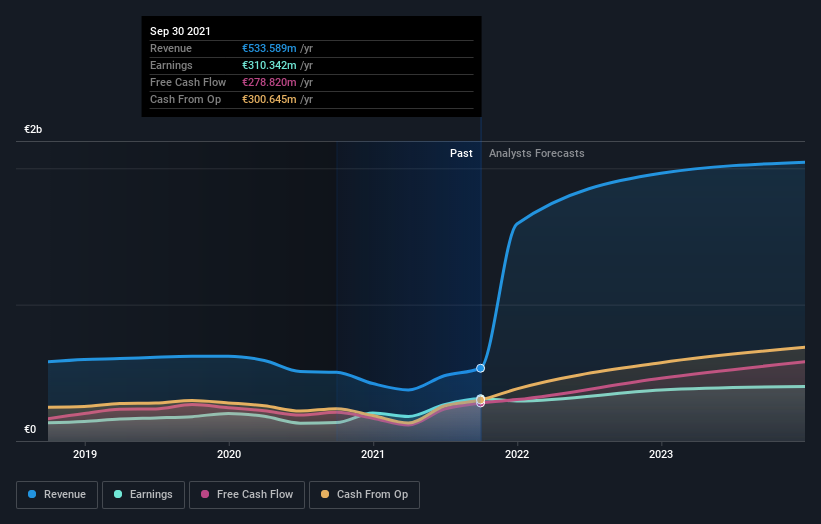
Task: Click the 2022 x-axis label
Action: tap(517, 454)
